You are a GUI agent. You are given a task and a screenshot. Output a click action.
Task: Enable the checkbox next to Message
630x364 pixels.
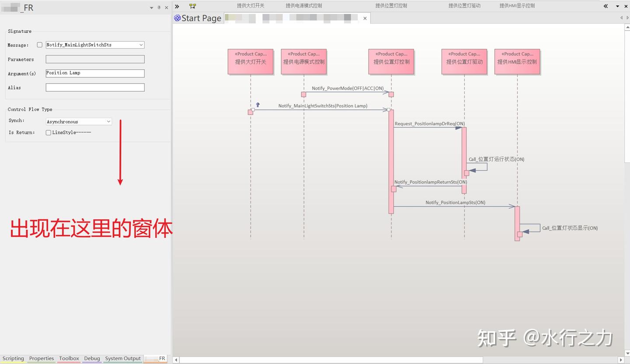(39, 45)
